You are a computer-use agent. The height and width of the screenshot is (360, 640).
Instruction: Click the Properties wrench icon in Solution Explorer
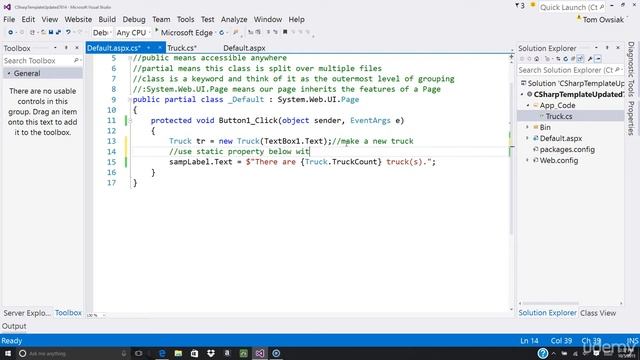click(x=590, y=59)
